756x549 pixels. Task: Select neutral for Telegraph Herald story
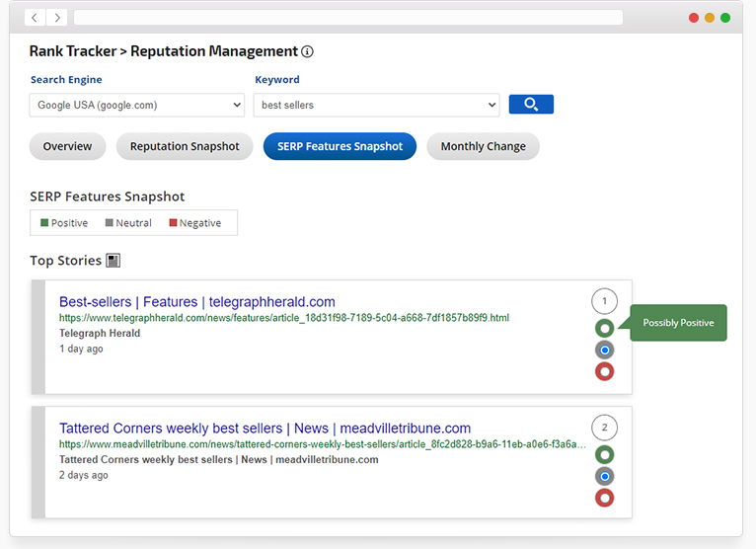click(x=604, y=350)
